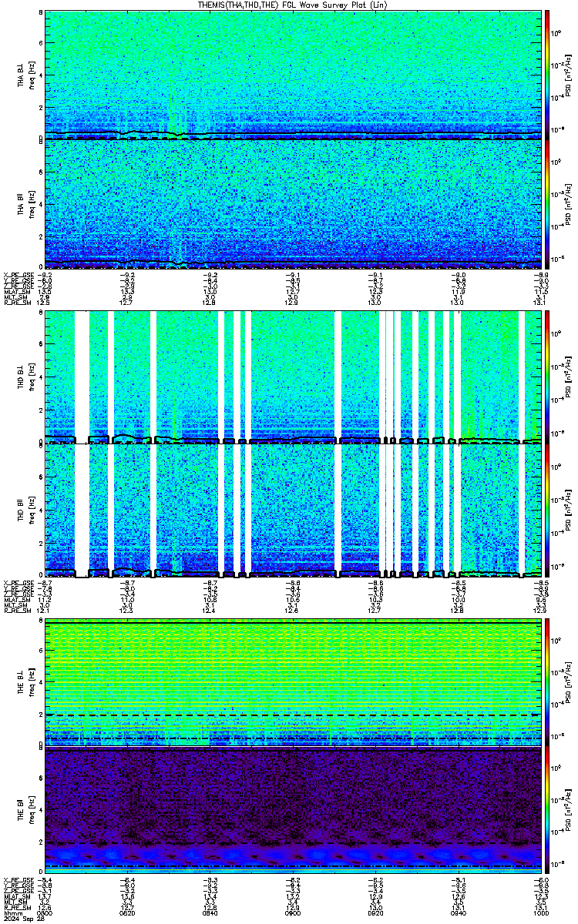Select the THE B-parallel dark purple spectrogram

click(x=291, y=811)
